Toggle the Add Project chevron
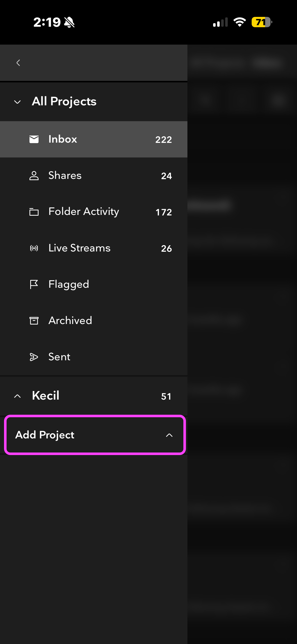 tap(169, 435)
